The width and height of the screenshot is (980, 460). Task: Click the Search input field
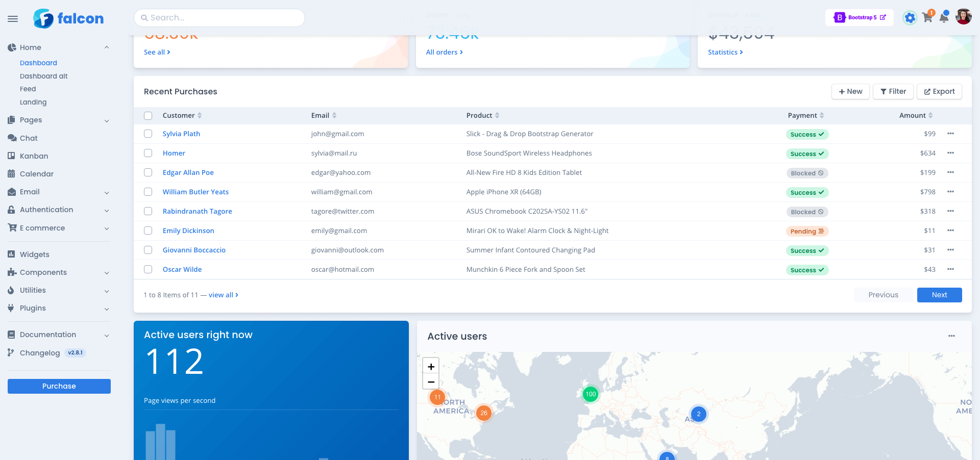pos(219,18)
